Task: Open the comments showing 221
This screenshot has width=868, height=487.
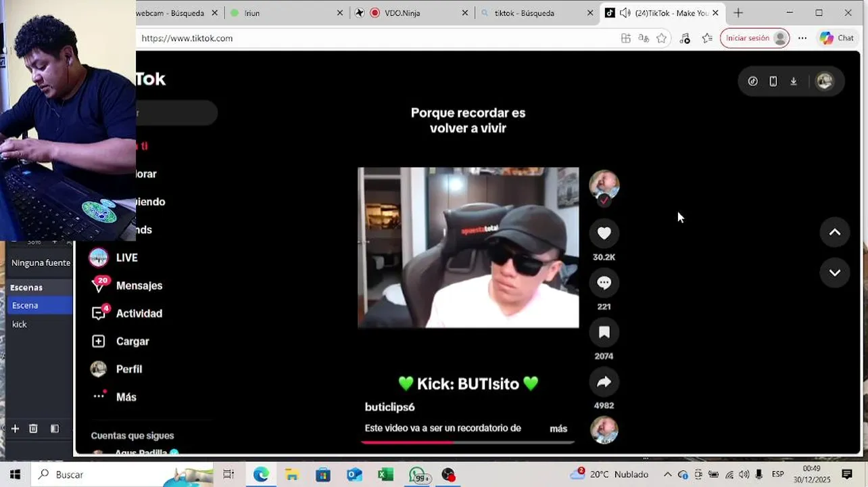Action: [604, 283]
